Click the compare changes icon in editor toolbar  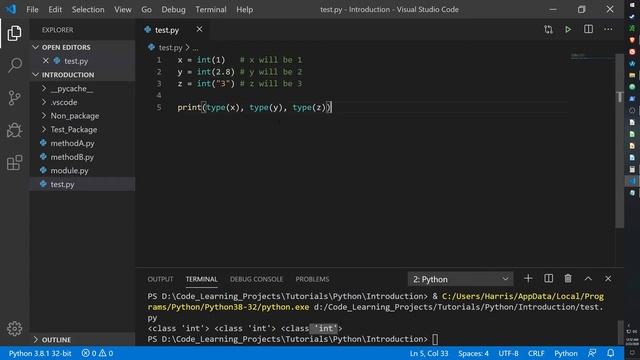[x=548, y=29]
